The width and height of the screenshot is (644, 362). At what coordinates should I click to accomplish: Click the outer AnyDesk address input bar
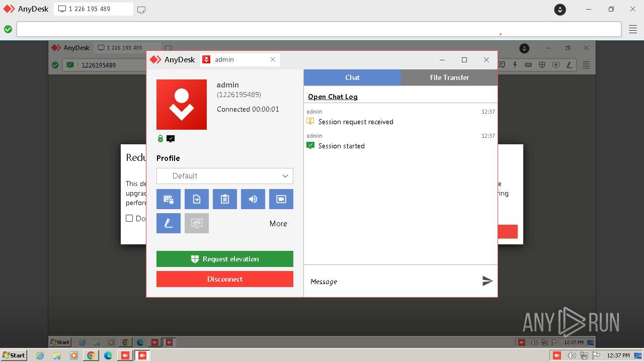click(x=319, y=29)
